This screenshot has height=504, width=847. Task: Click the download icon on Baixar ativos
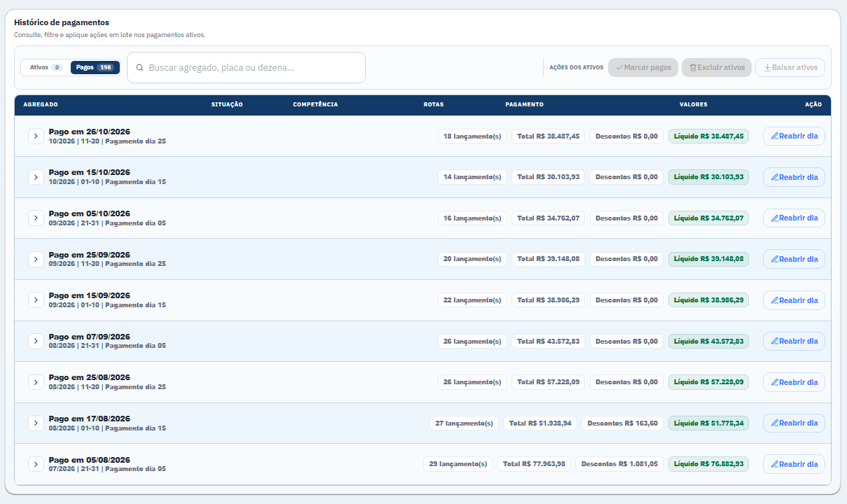pyautogui.click(x=767, y=68)
